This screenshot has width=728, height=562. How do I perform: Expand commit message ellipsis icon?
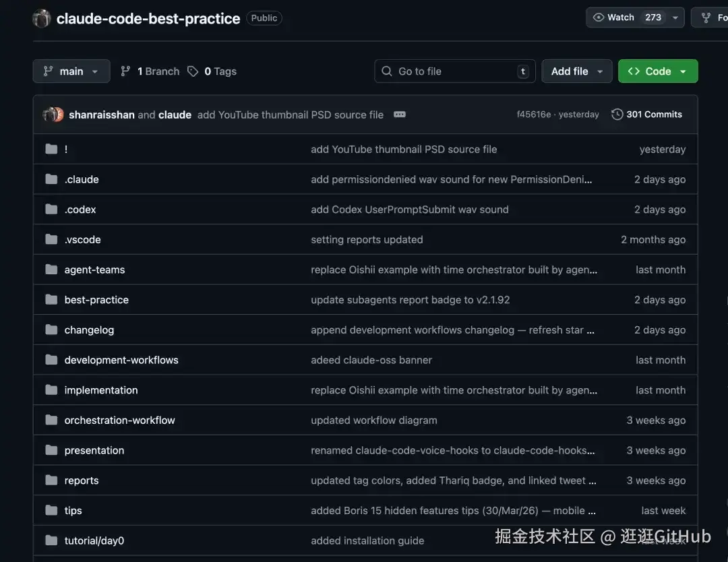tap(400, 115)
